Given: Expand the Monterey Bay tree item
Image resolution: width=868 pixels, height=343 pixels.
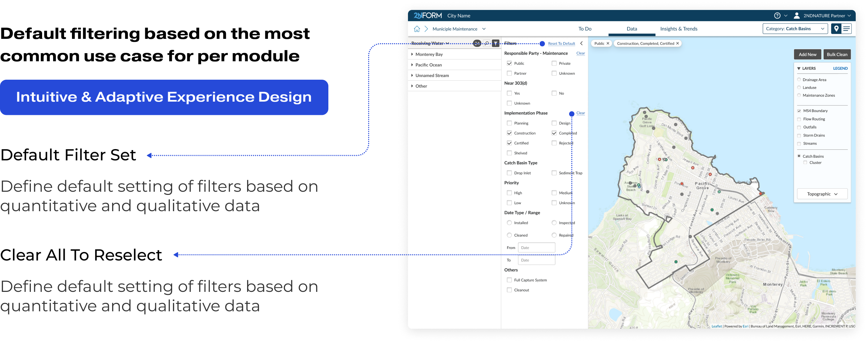Looking at the screenshot, I should [x=412, y=54].
